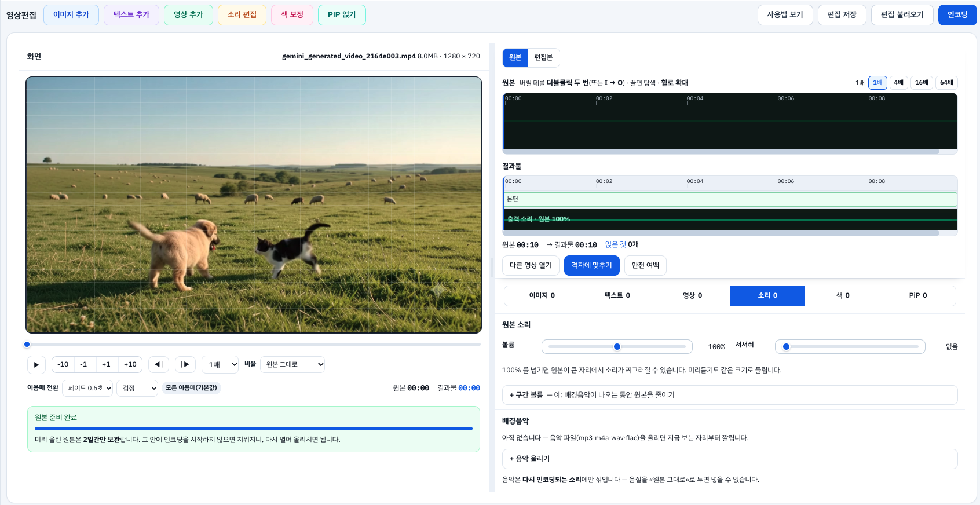This screenshot has width=980, height=505.
Task: Click the 얹은 것 0개 link
Action: click(x=621, y=245)
